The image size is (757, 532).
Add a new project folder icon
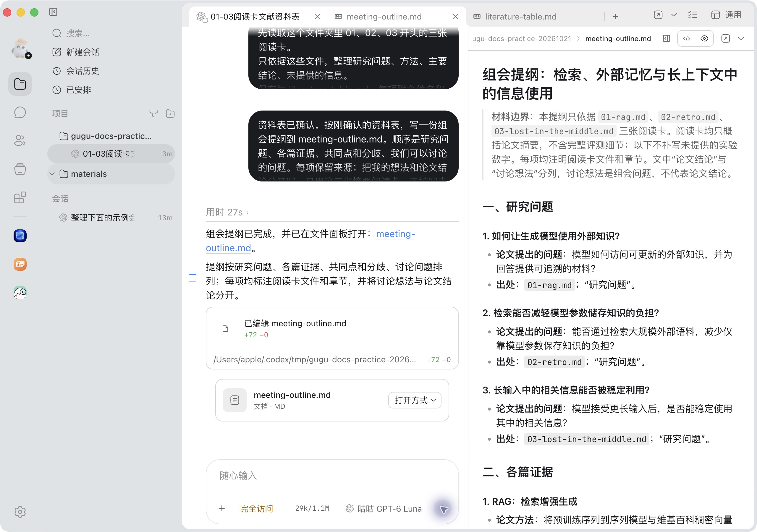(170, 114)
